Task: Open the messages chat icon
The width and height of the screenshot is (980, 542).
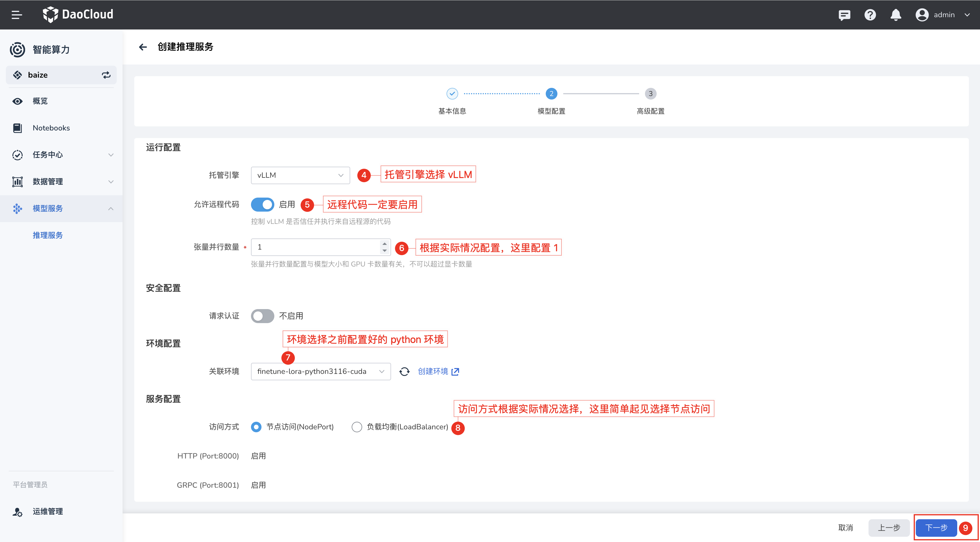Action: point(844,15)
